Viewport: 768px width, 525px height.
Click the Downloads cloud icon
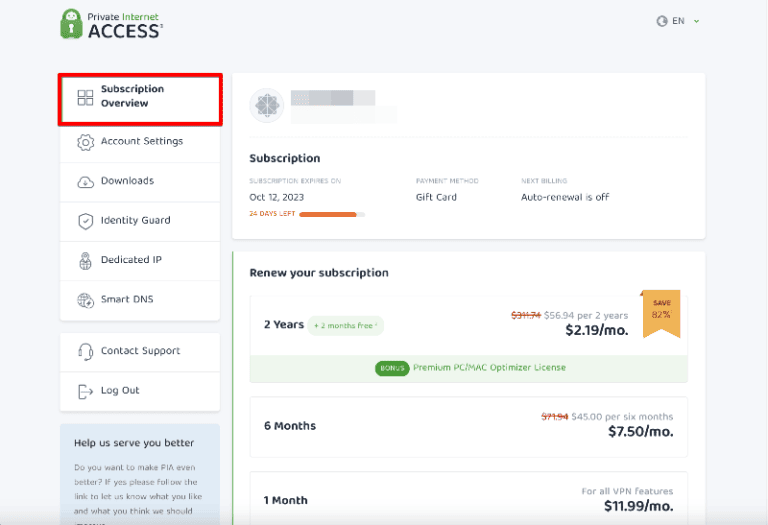(85, 182)
